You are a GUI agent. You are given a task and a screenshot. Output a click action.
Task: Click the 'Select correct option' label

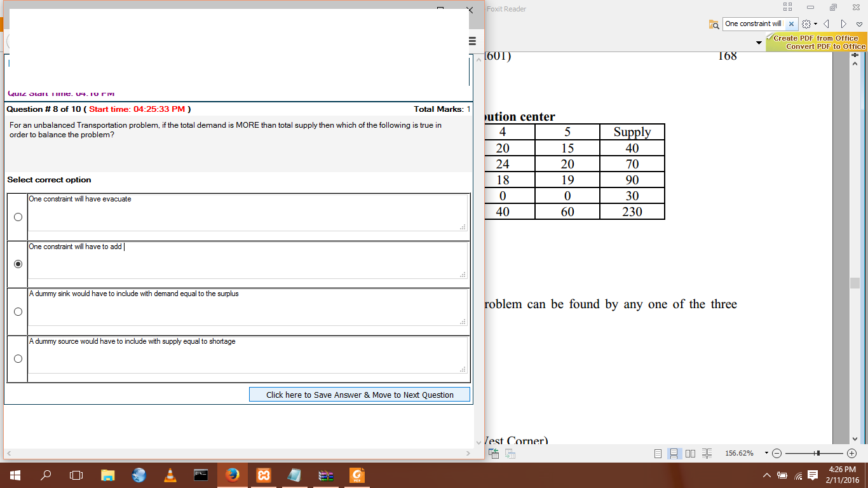49,180
